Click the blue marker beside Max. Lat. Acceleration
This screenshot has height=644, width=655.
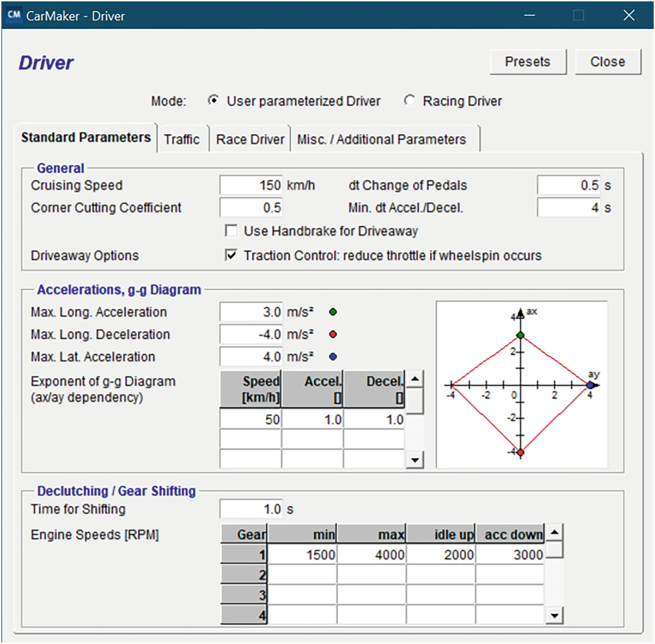[333, 357]
